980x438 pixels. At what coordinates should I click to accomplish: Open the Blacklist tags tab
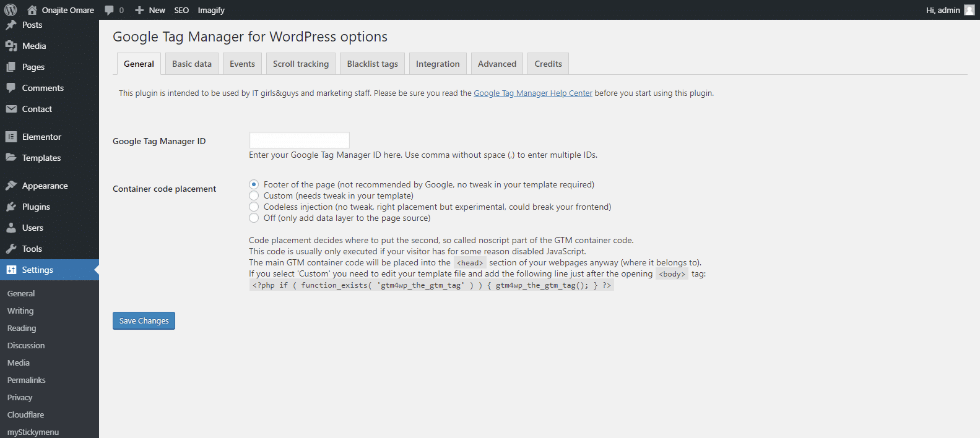pos(373,64)
